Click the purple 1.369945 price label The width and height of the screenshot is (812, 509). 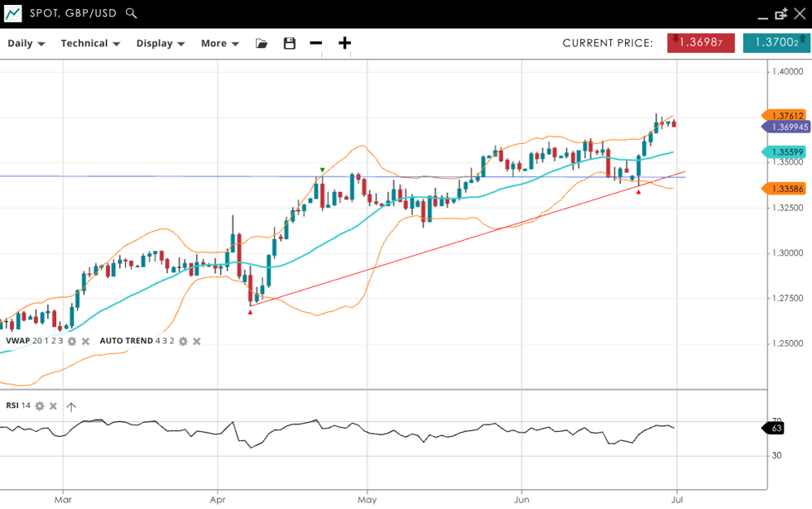click(x=788, y=127)
